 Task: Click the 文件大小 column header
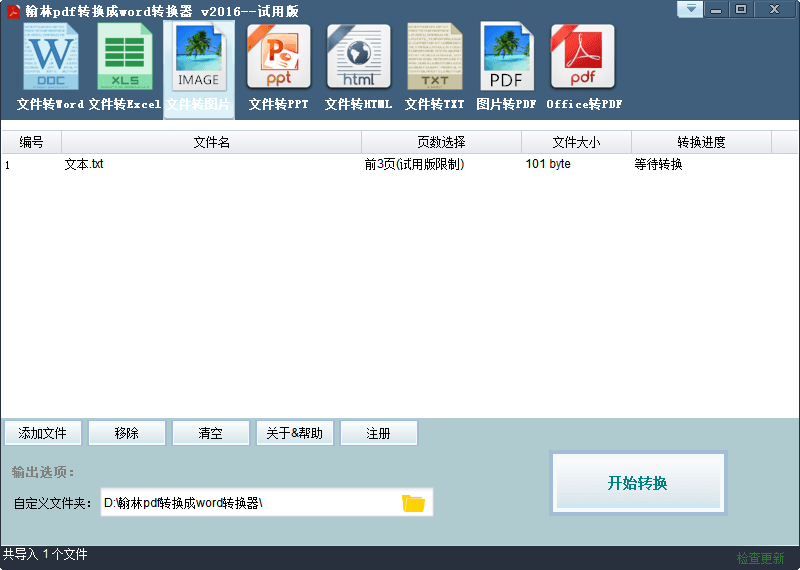click(x=577, y=142)
